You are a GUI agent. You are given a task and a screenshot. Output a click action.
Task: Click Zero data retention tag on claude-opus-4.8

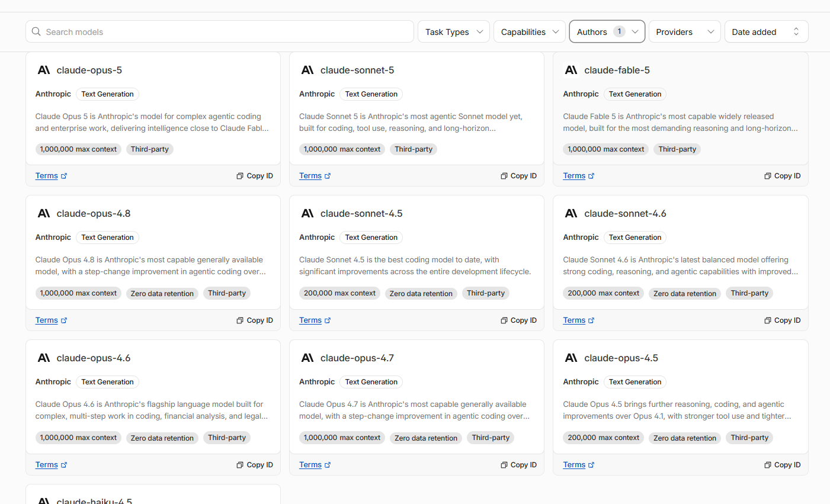(x=162, y=293)
